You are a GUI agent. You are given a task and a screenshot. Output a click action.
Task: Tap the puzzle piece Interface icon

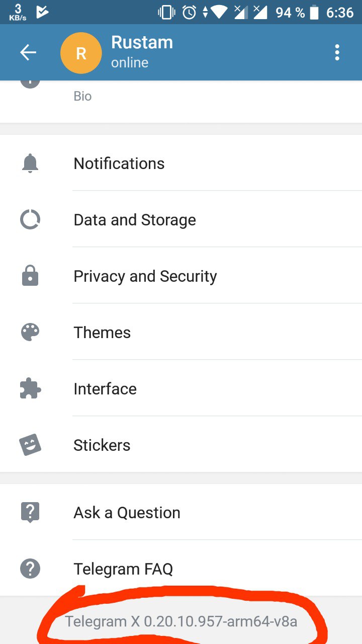pos(30,389)
